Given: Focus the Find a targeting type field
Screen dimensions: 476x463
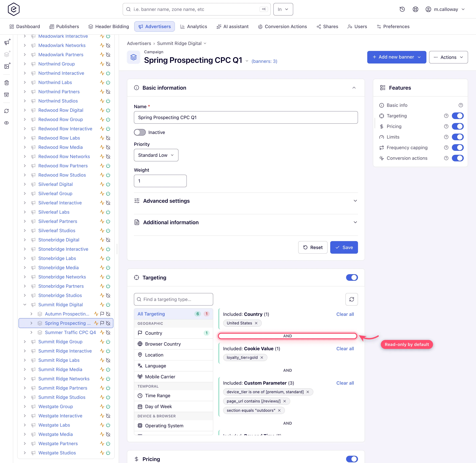Looking at the screenshot, I should pyautogui.click(x=173, y=299).
